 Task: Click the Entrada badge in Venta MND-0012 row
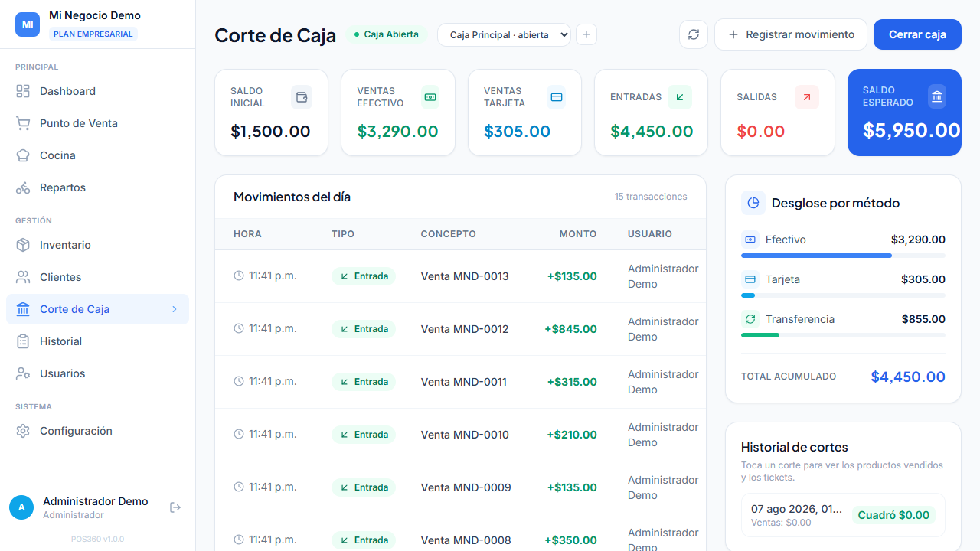(x=364, y=329)
